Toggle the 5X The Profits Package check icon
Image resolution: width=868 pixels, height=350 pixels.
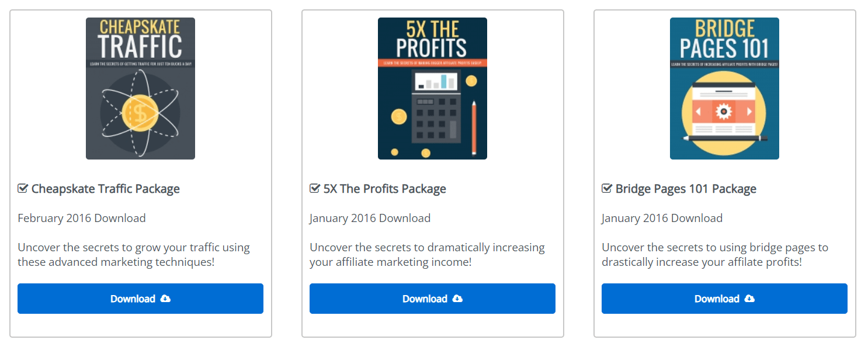[315, 189]
